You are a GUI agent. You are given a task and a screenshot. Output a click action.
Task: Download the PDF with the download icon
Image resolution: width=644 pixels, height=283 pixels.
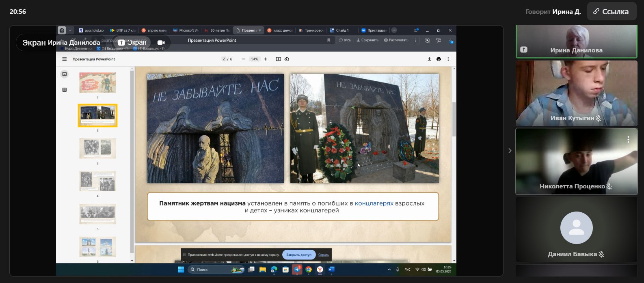tap(429, 59)
